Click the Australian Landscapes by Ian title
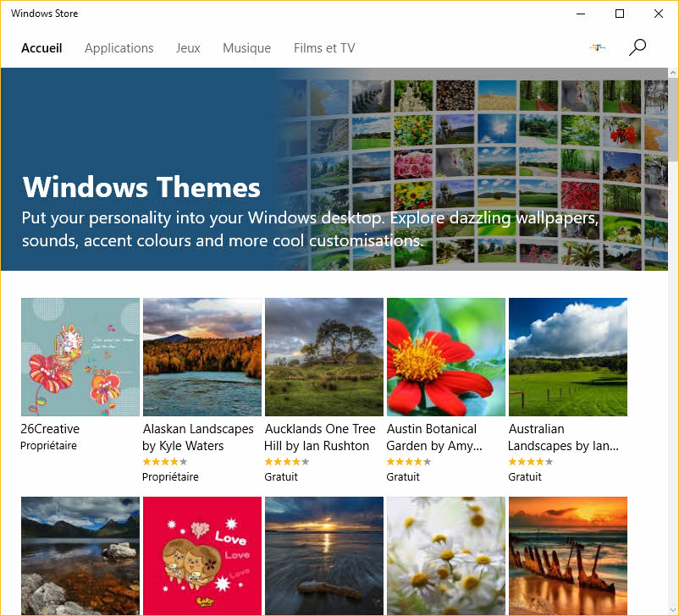This screenshot has height=616, width=679. click(x=563, y=437)
